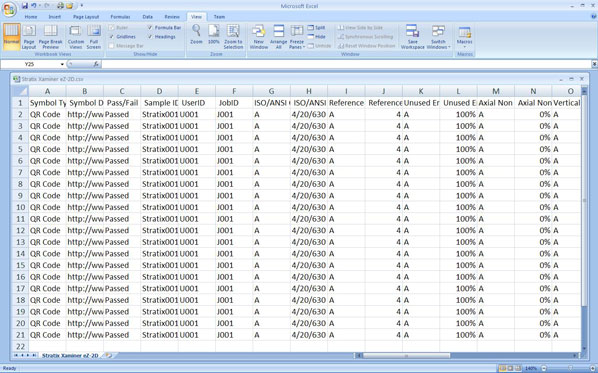The height and width of the screenshot is (373, 598).
Task: Open the Data ribbon tab
Action: [x=148, y=17]
